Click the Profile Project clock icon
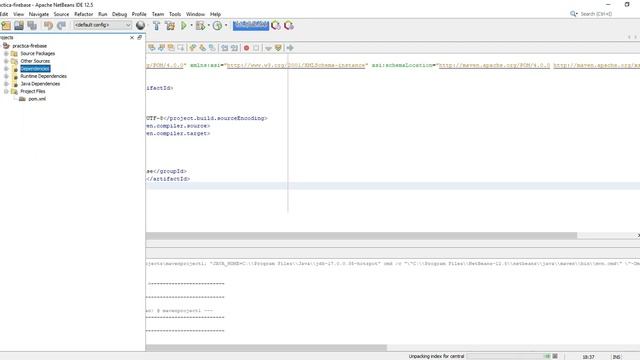Image resolution: width=640 pixels, height=360 pixels. (217, 25)
